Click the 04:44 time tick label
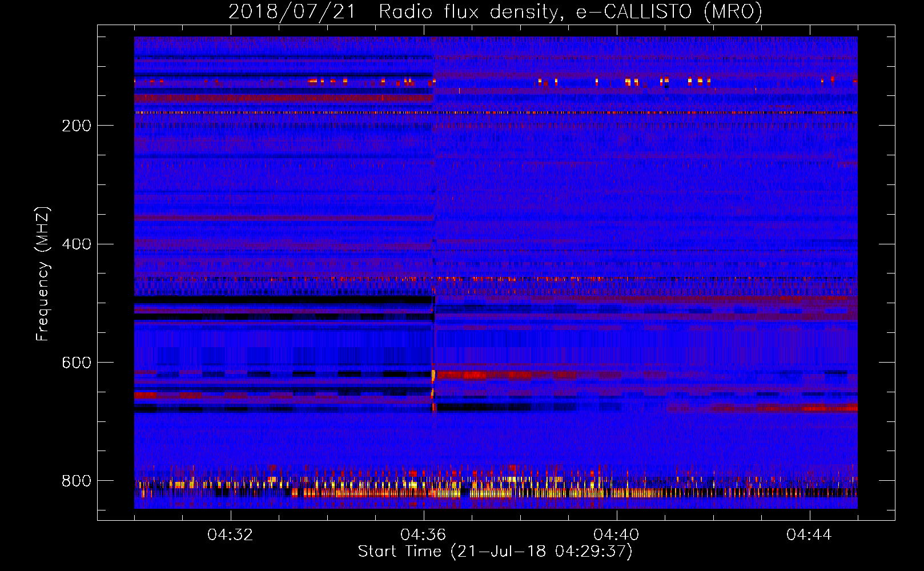This screenshot has height=571, width=924. tap(809, 535)
